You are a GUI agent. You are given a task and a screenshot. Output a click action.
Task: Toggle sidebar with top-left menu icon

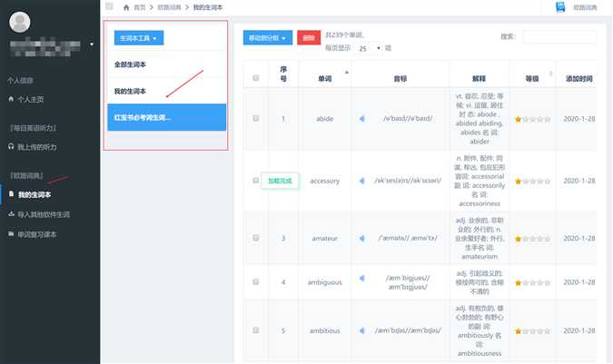tap(110, 6)
